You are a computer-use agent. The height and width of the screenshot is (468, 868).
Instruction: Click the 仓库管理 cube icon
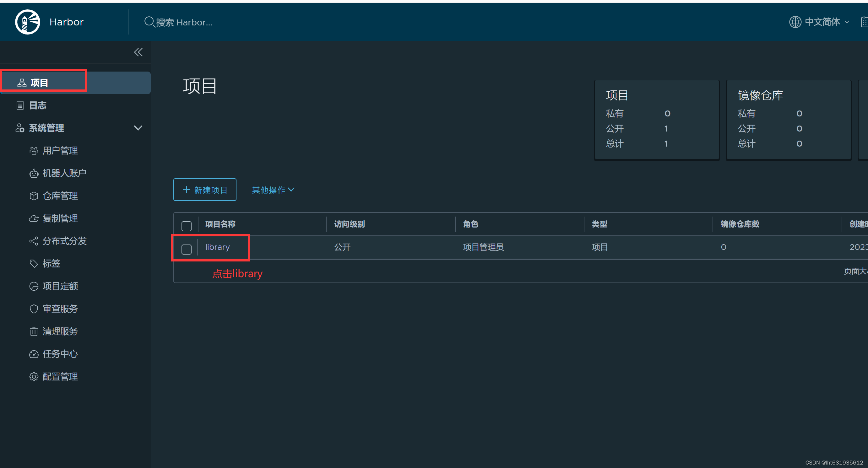[34, 196]
